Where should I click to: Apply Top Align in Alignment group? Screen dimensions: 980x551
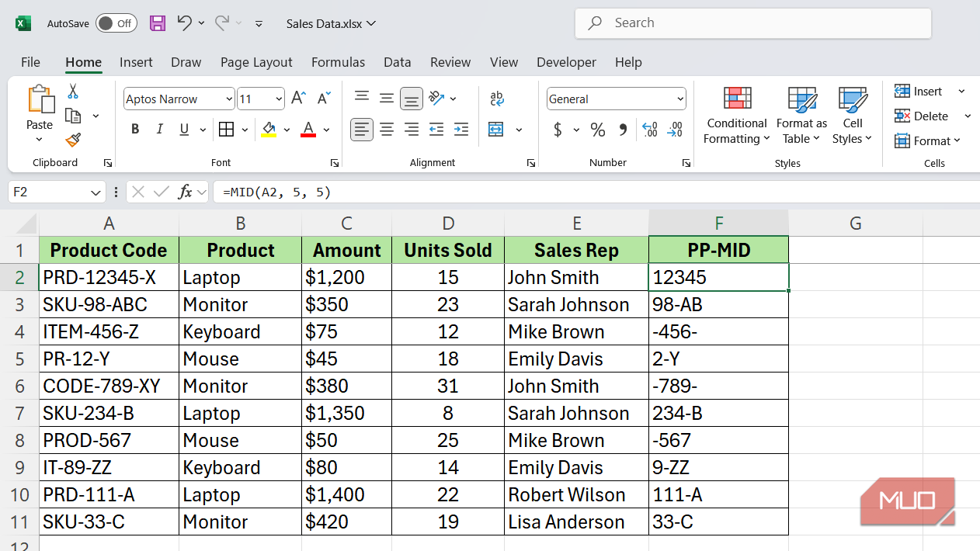[x=361, y=97]
